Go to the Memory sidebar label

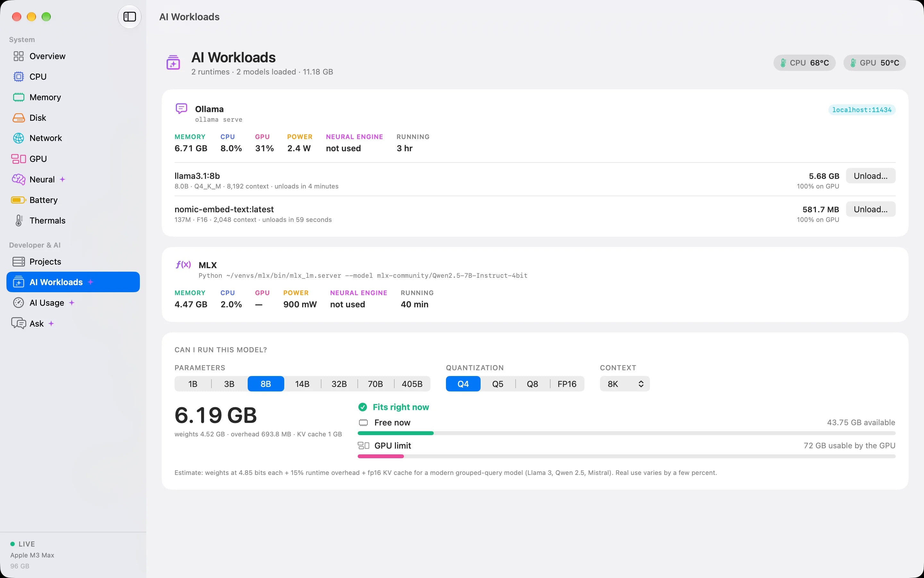[x=45, y=97]
